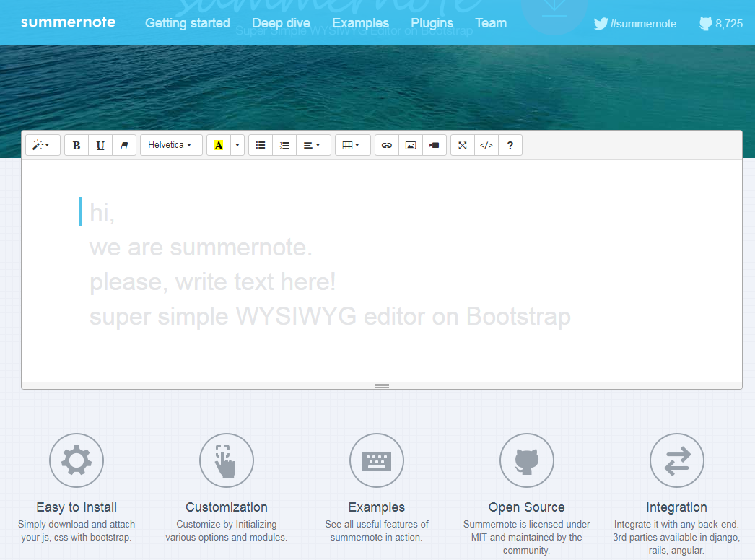Screen dimensions: 755x560
Task: Click the Customization hand pointer icon
Action: coord(227,460)
